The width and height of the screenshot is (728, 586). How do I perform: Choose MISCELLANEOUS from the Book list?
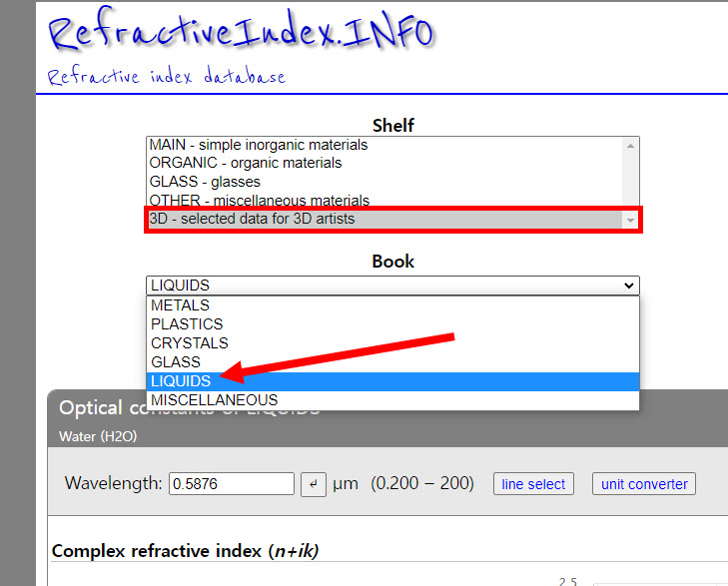pyautogui.click(x=392, y=400)
